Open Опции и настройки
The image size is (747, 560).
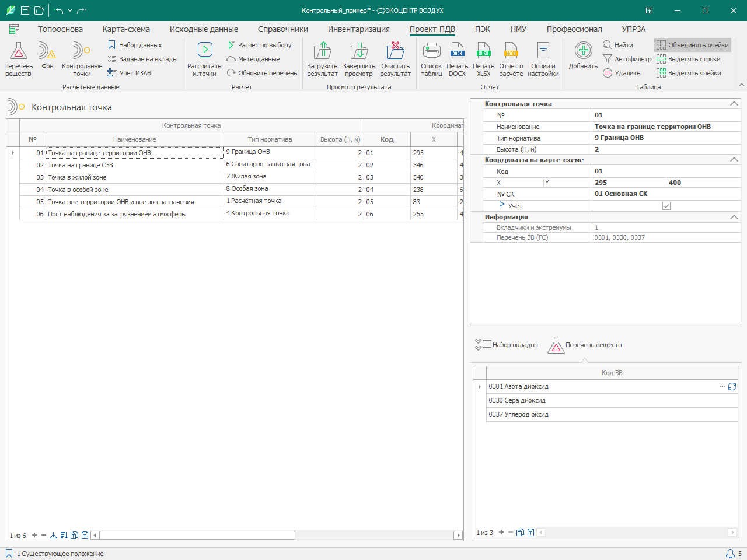(x=543, y=59)
